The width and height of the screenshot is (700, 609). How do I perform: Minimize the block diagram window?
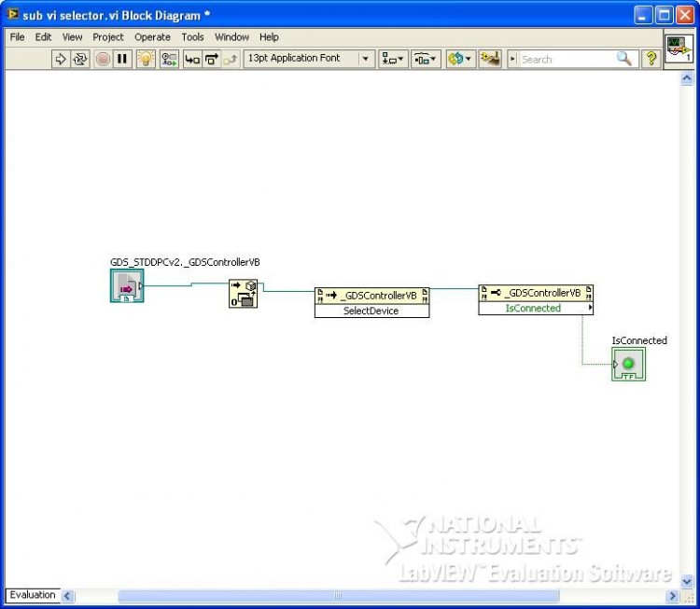coord(642,15)
